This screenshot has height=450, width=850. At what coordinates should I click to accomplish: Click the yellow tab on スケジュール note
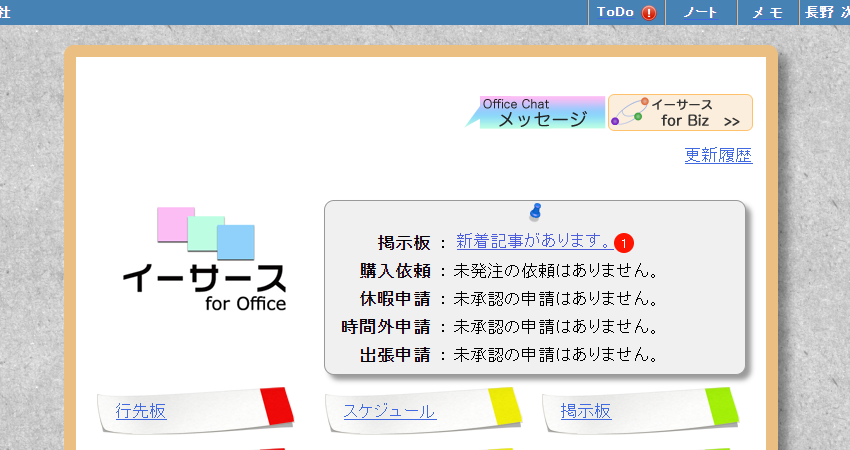coord(505,407)
